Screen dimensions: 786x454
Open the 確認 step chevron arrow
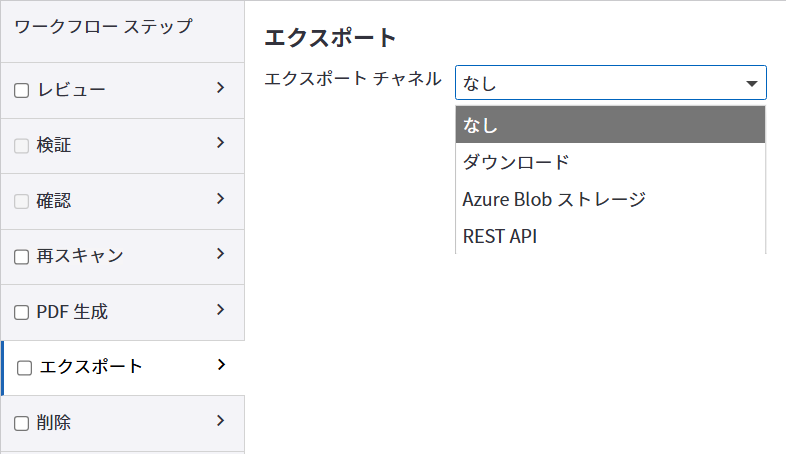tap(220, 200)
